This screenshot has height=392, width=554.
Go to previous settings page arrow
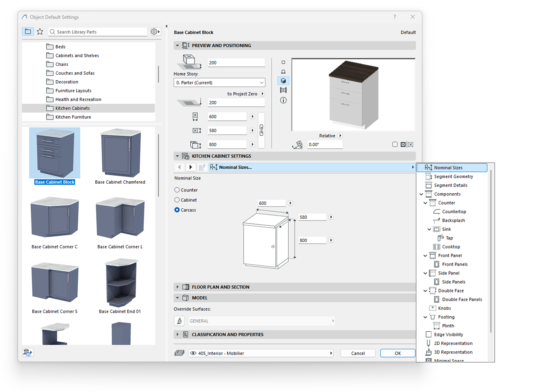(x=179, y=167)
